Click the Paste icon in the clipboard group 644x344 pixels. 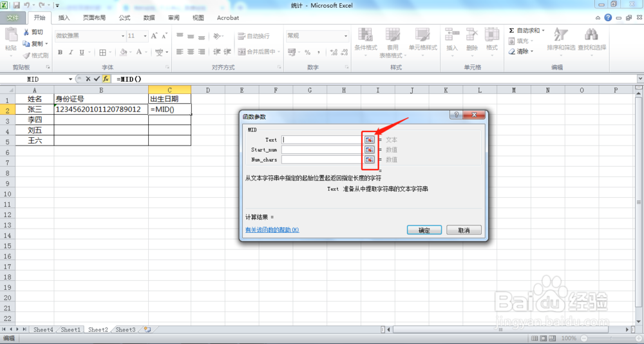(11, 35)
